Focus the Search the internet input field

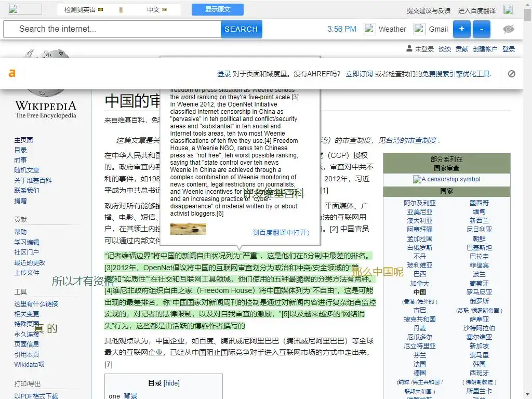point(112,29)
